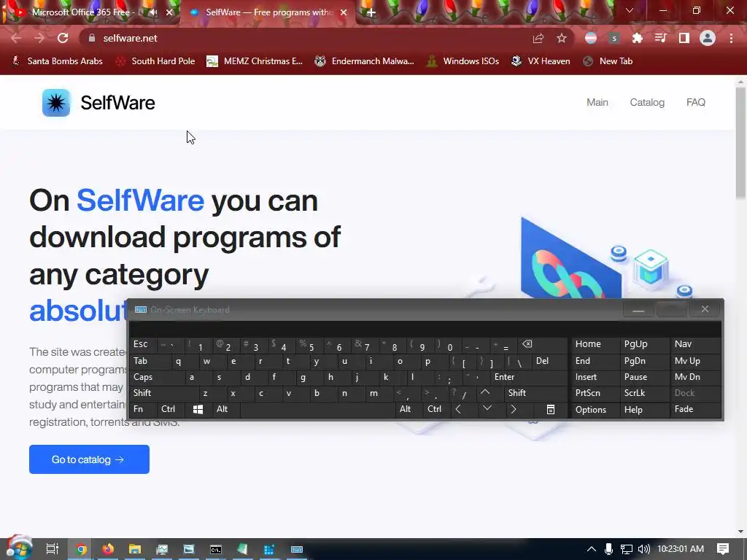The height and width of the screenshot is (560, 747).
Task: Open the notification center icon
Action: (x=723, y=549)
